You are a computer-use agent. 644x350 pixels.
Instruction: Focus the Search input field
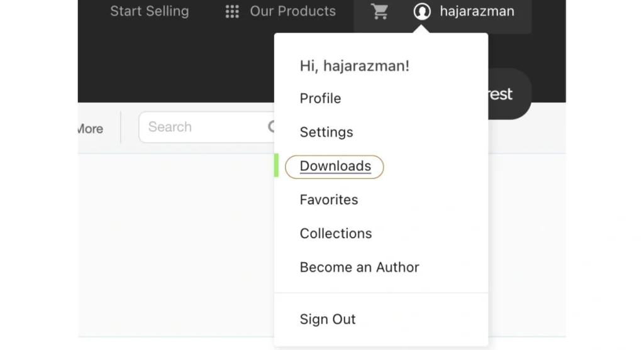pos(206,127)
